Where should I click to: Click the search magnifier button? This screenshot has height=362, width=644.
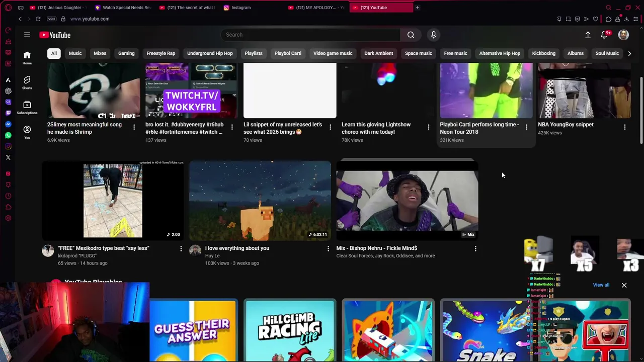411,35
